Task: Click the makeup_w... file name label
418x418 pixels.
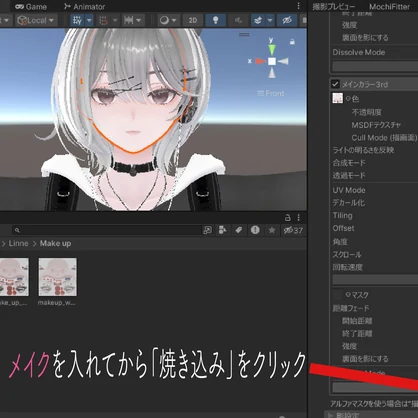Action: pyautogui.click(x=56, y=303)
